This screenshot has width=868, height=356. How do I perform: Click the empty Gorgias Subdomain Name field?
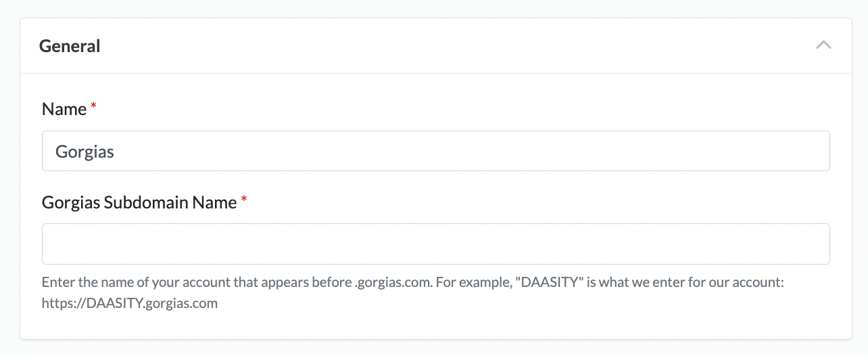[435, 244]
